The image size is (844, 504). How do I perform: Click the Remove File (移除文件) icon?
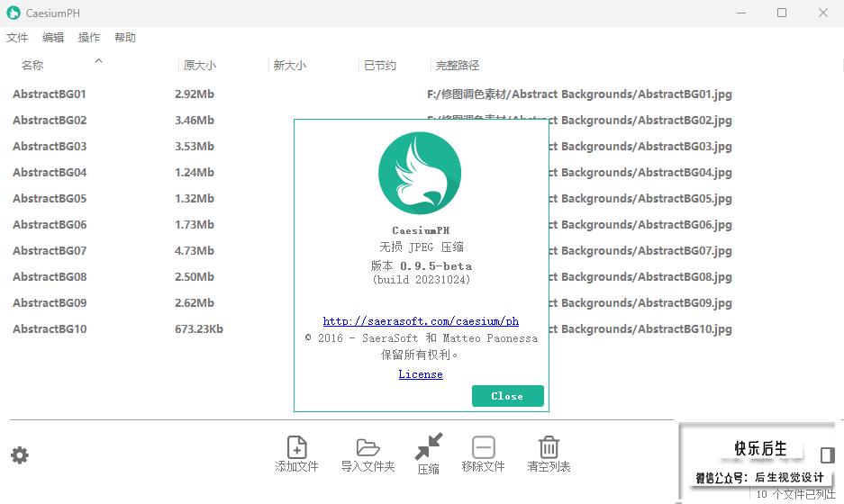pos(484,447)
